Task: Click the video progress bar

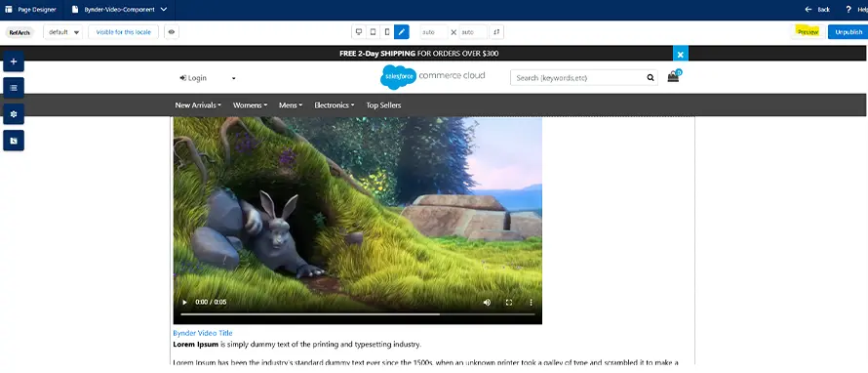Action: point(358,314)
